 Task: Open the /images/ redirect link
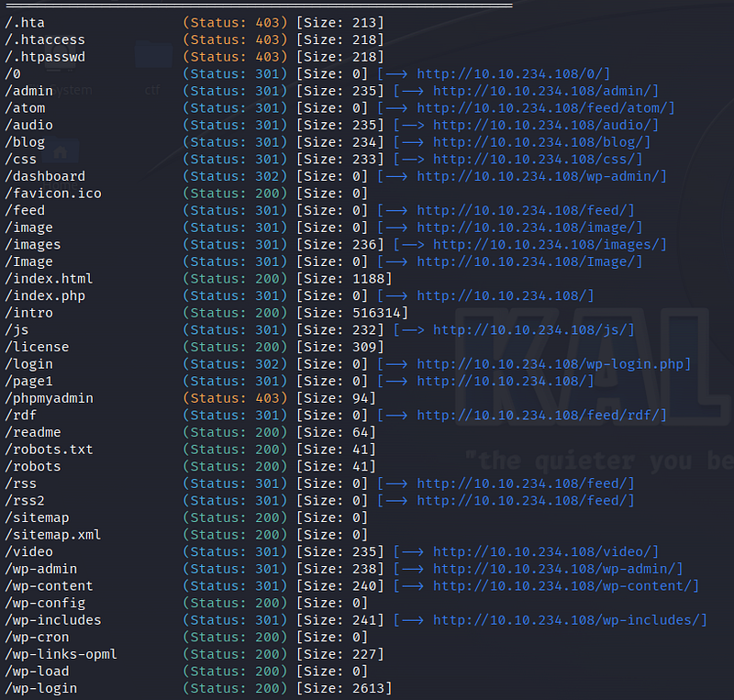pyautogui.click(x=550, y=245)
